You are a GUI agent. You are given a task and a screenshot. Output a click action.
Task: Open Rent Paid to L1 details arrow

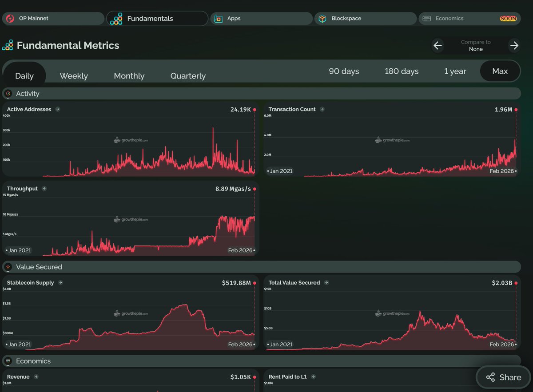pyautogui.click(x=313, y=377)
